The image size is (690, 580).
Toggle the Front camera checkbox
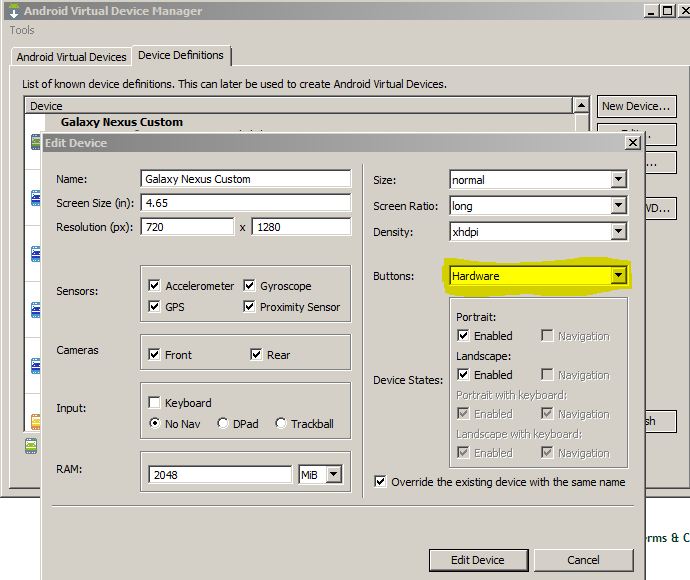click(x=154, y=354)
